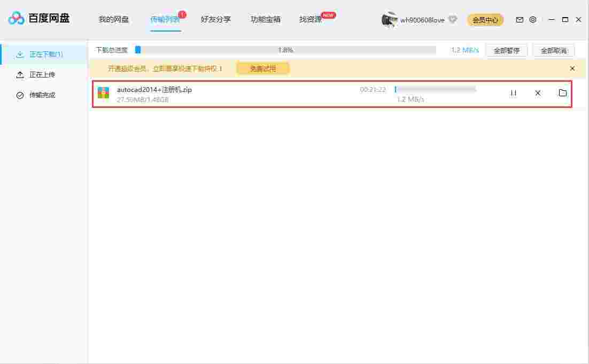
Task: Click the upload arrow icon in sidebar
Action: (x=20, y=75)
